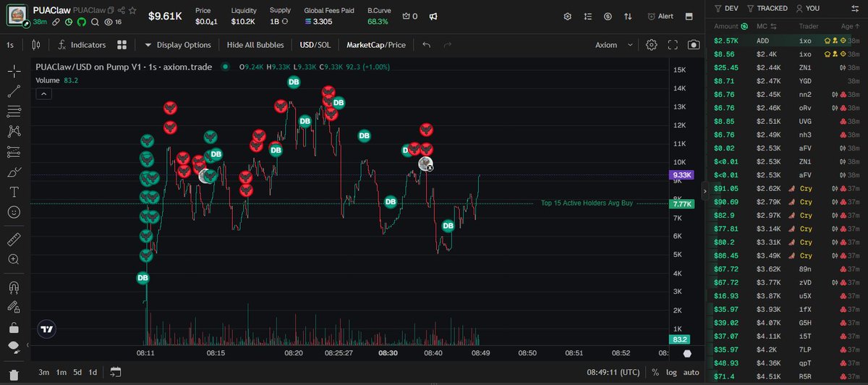Enter fullscreen chart mode

pyautogui.click(x=673, y=45)
